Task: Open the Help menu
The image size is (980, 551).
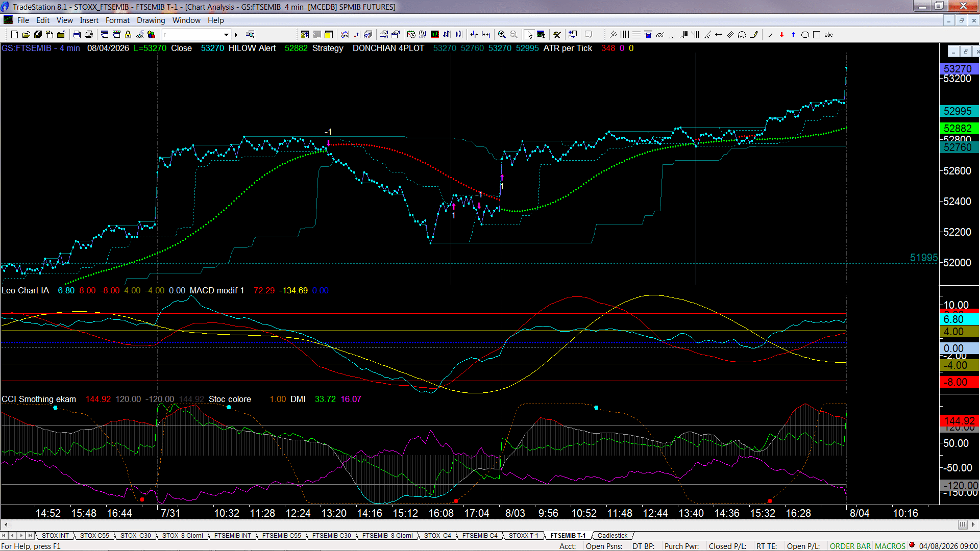Action: pos(216,20)
